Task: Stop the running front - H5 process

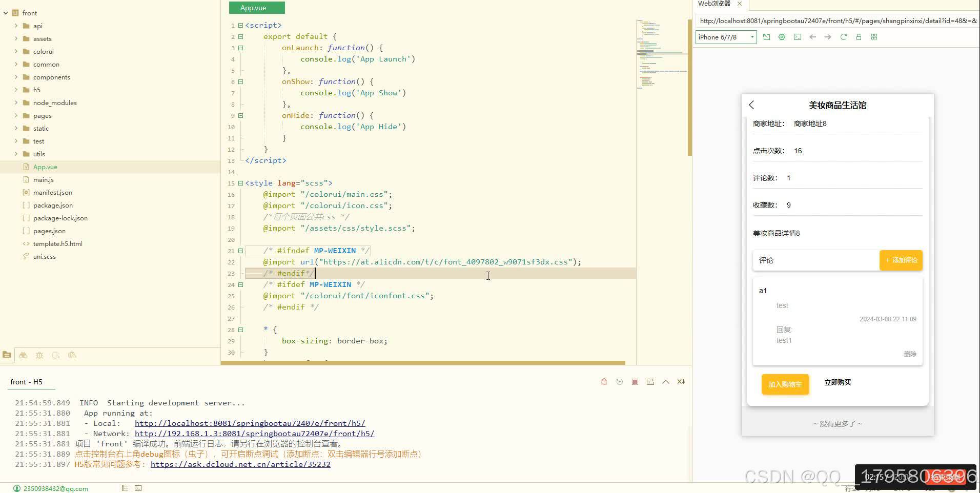Action: [x=635, y=382]
